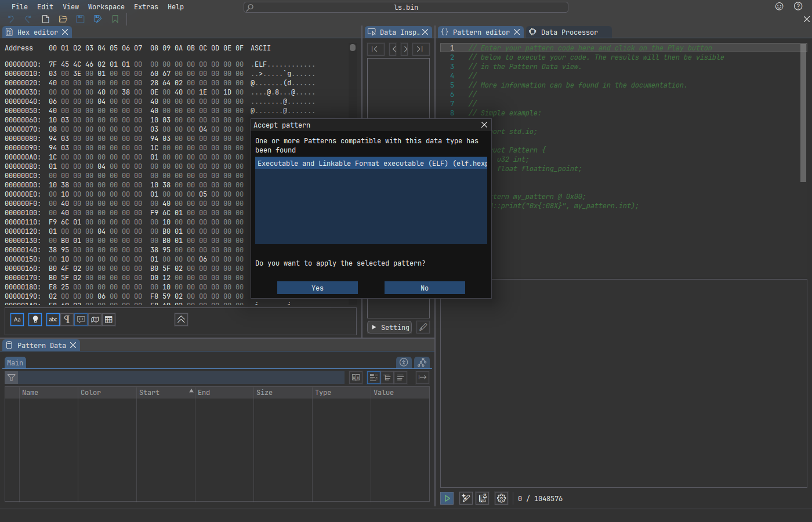812x522 pixels.
Task: Click the export arrow icon in Pattern Data
Action: (422, 378)
